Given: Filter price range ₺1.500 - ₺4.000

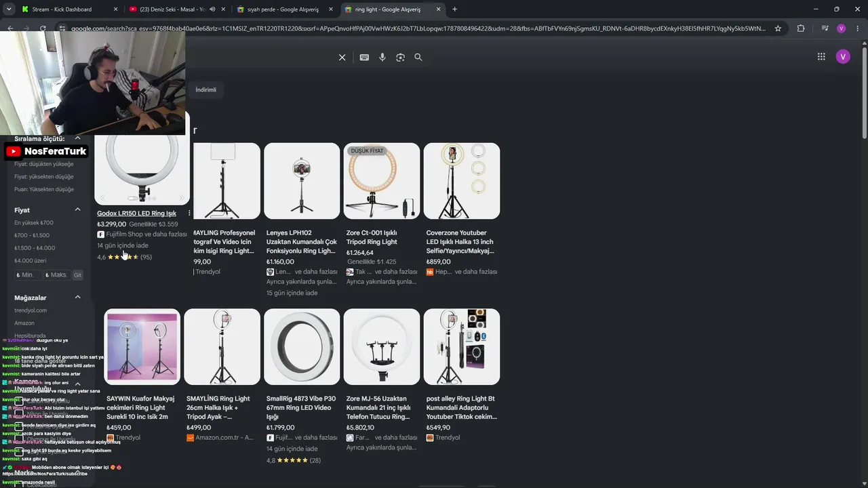Looking at the screenshot, I should tap(35, 248).
